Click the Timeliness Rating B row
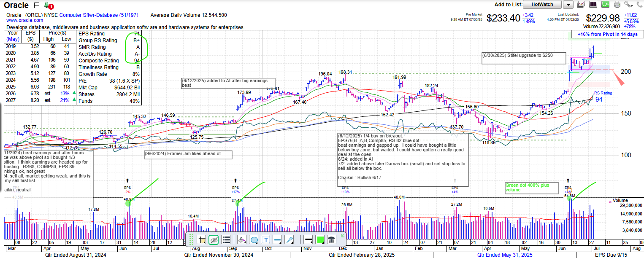Image resolution: width=644 pixels, height=258 pixels. (x=109, y=67)
